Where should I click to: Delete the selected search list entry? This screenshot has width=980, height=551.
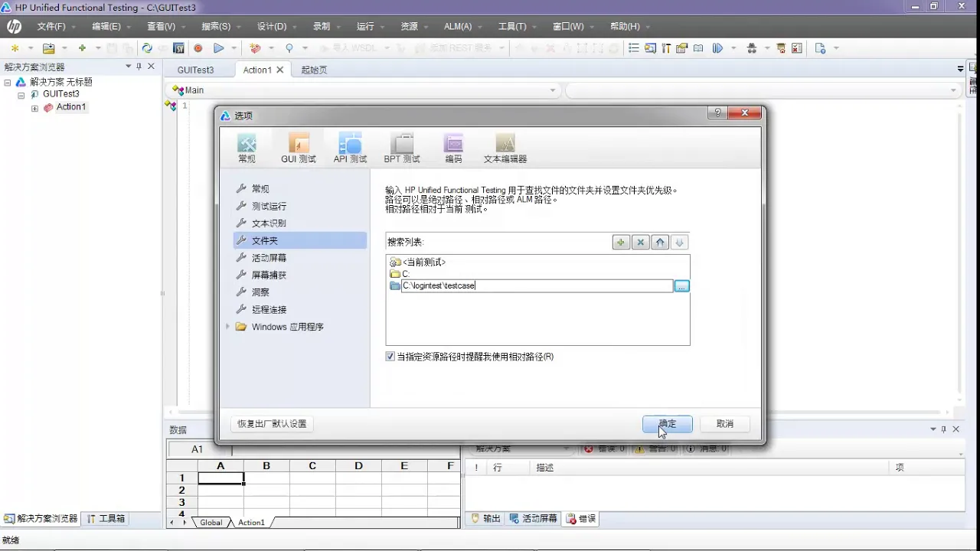coord(641,242)
